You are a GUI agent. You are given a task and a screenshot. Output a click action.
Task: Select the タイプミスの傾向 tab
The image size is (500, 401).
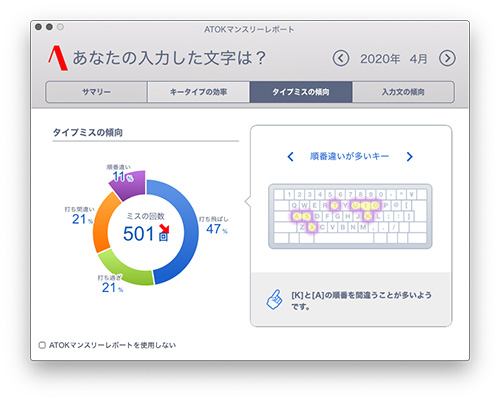point(301,92)
